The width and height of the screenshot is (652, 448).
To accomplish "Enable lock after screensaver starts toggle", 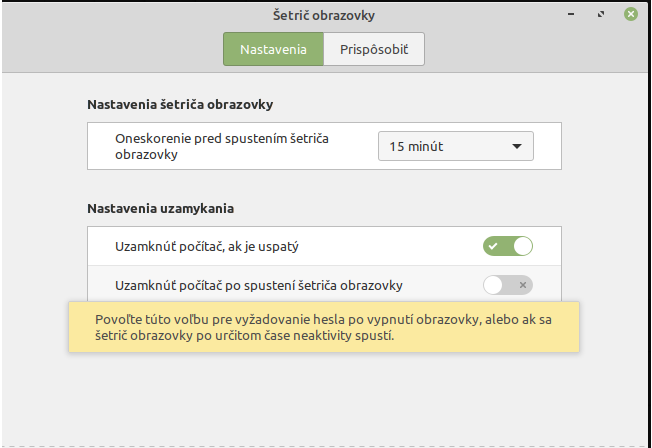I will [508, 285].
